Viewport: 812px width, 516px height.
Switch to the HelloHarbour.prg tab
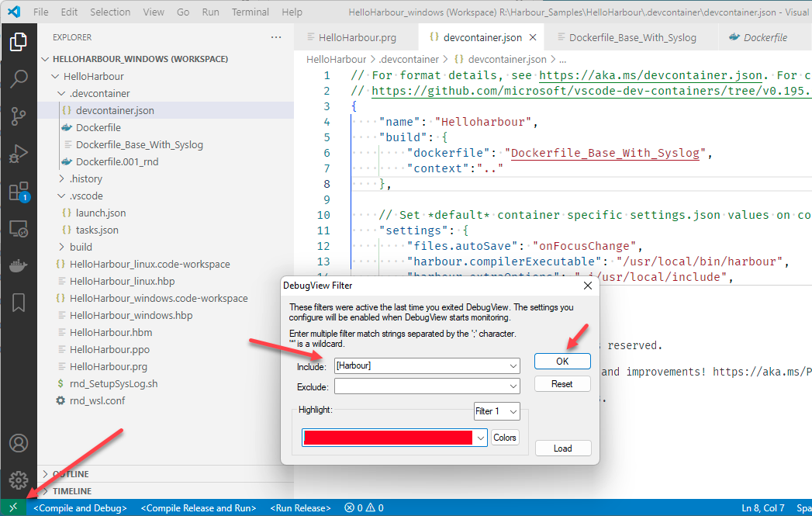point(356,37)
